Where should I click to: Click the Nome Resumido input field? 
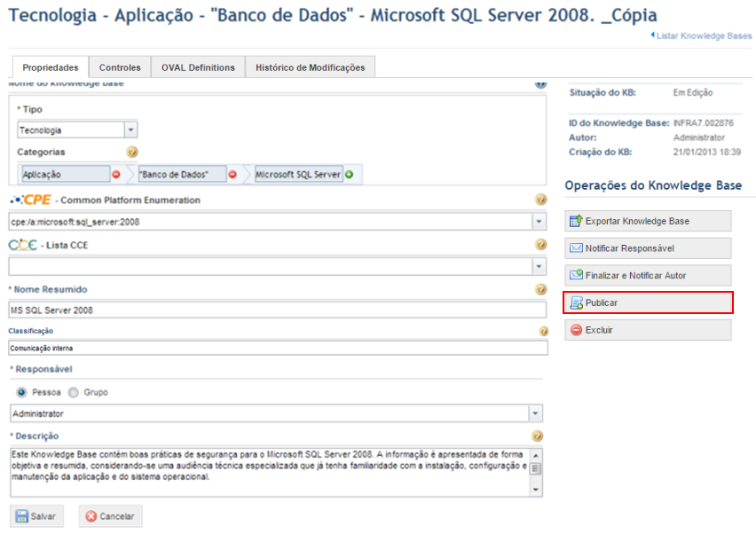277,310
